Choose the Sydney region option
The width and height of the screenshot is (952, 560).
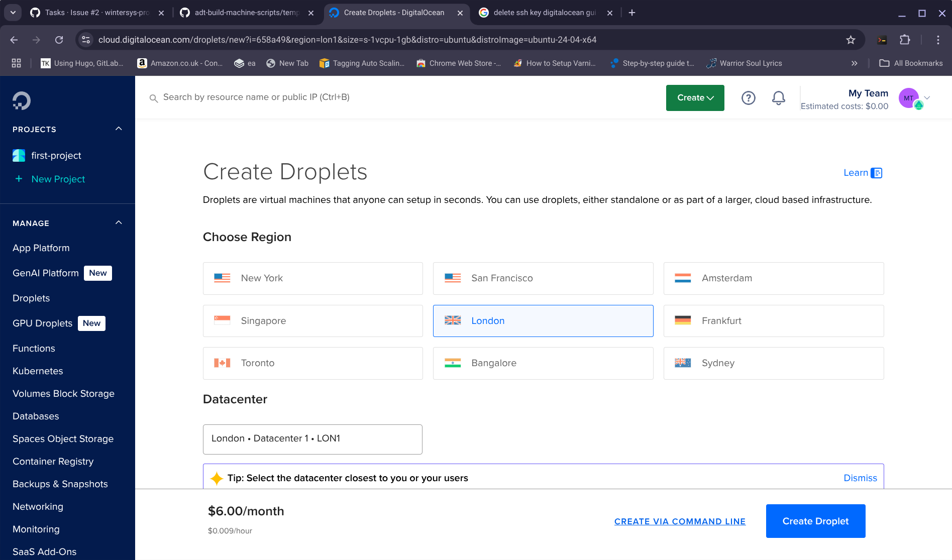773,363
